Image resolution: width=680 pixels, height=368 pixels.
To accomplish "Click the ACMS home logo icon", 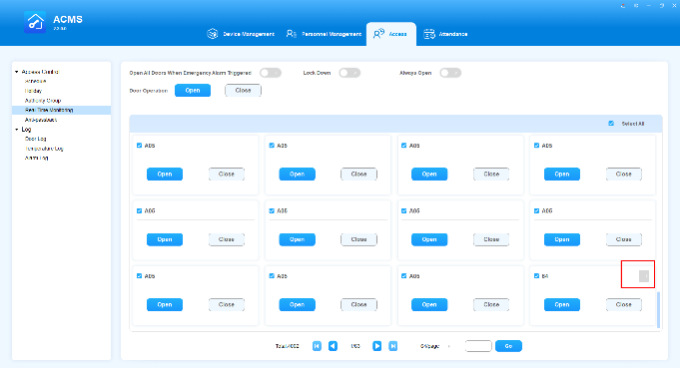I will (35, 22).
